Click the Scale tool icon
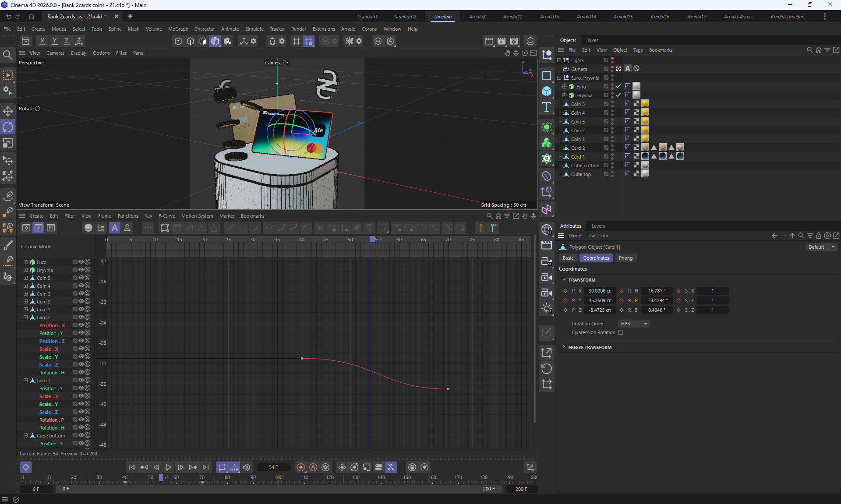This screenshot has width=841, height=504. [8, 143]
